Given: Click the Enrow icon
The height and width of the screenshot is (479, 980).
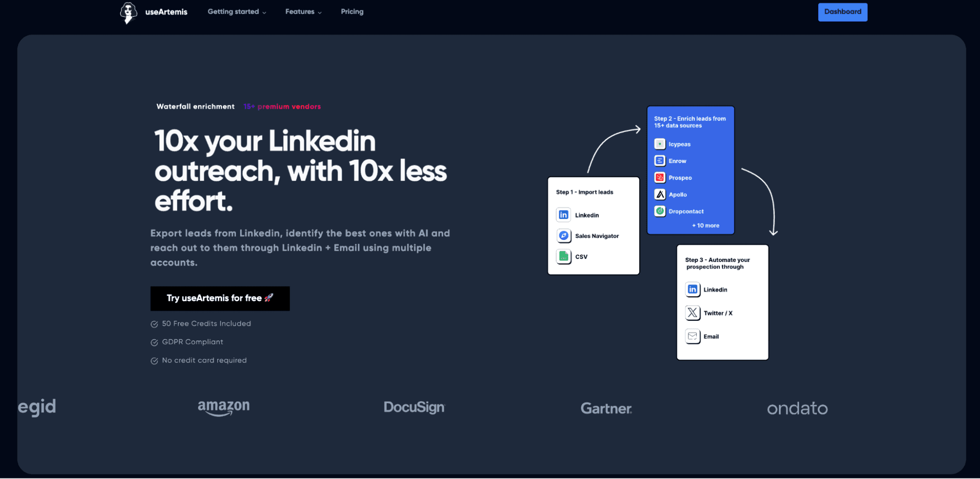Looking at the screenshot, I should point(660,161).
